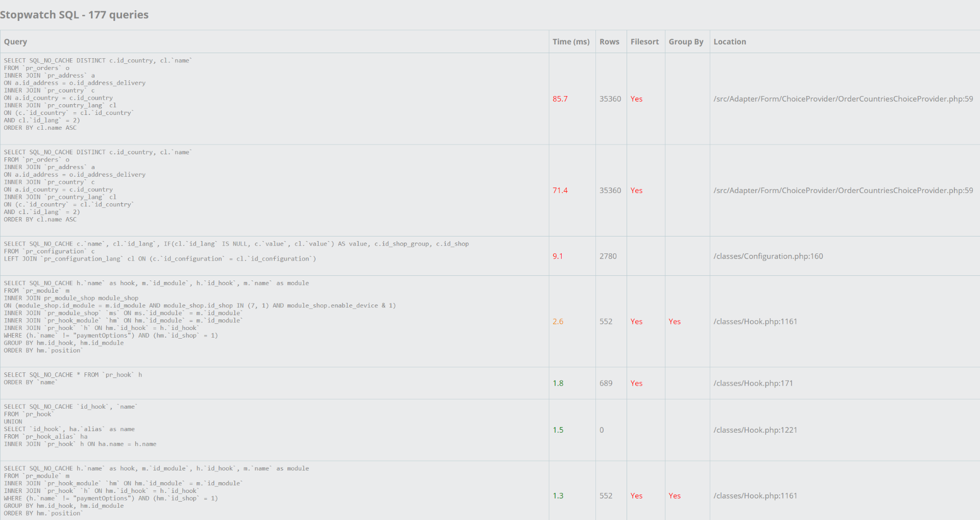Click the UNION query on pr_hook_alias
The image size is (980, 520).
point(80,426)
